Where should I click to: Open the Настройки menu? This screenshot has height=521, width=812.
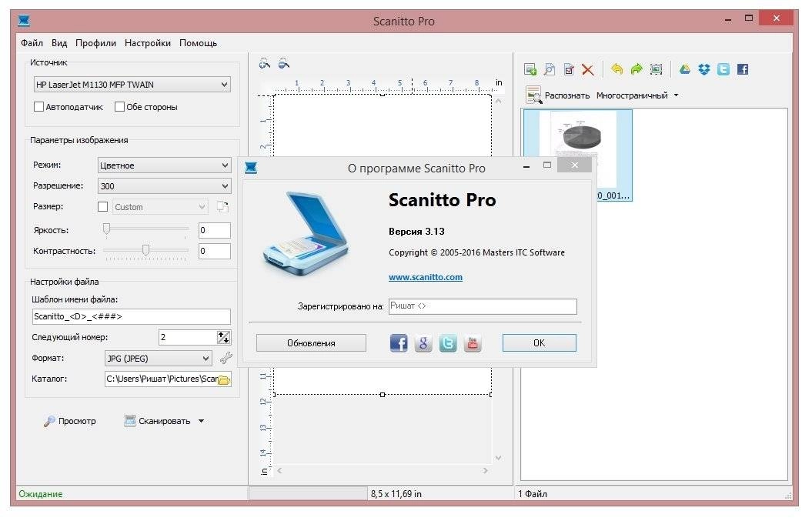(148, 43)
